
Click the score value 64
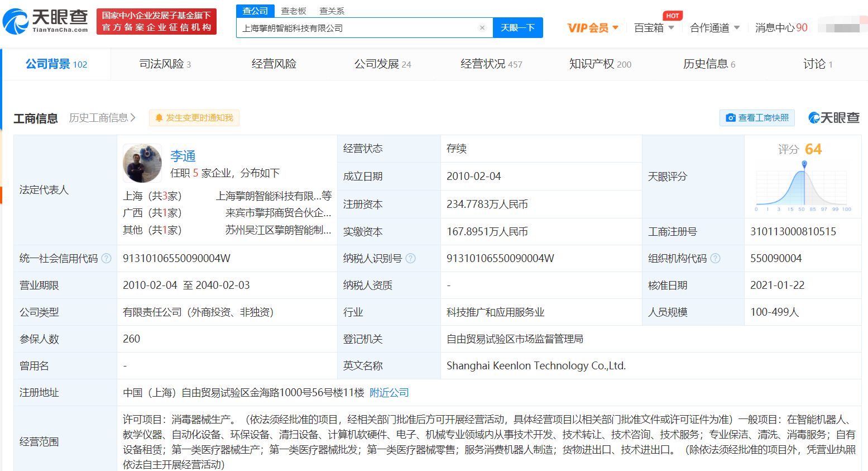[x=813, y=149]
